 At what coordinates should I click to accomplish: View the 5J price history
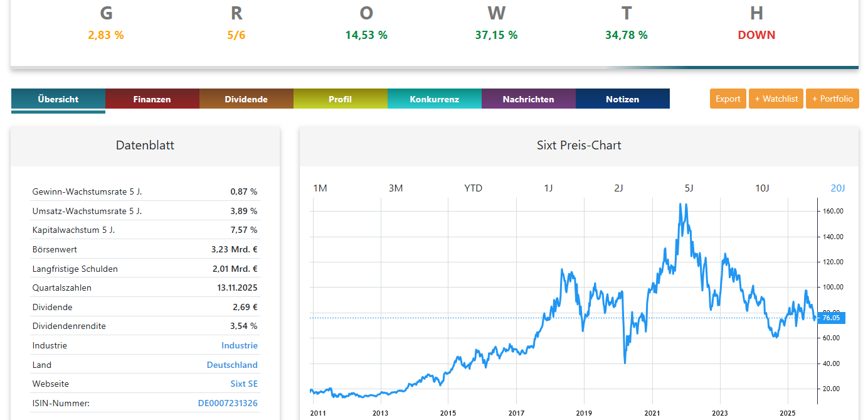point(689,187)
